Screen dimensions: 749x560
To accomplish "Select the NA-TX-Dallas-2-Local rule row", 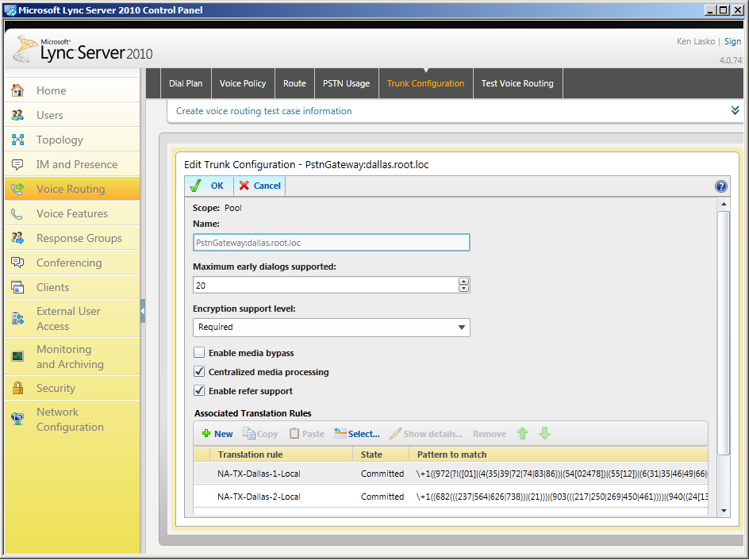I will 451,497.
